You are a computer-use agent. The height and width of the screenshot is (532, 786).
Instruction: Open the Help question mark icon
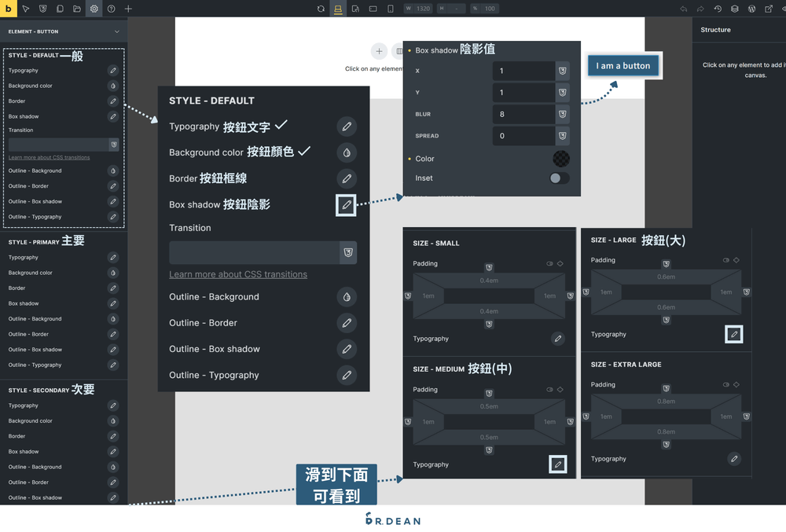(112, 9)
